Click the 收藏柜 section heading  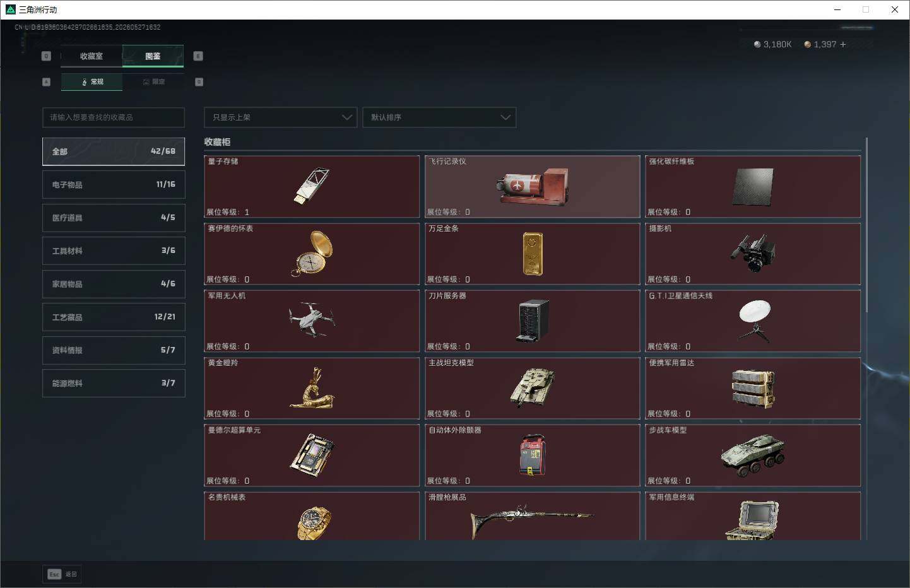pos(217,142)
